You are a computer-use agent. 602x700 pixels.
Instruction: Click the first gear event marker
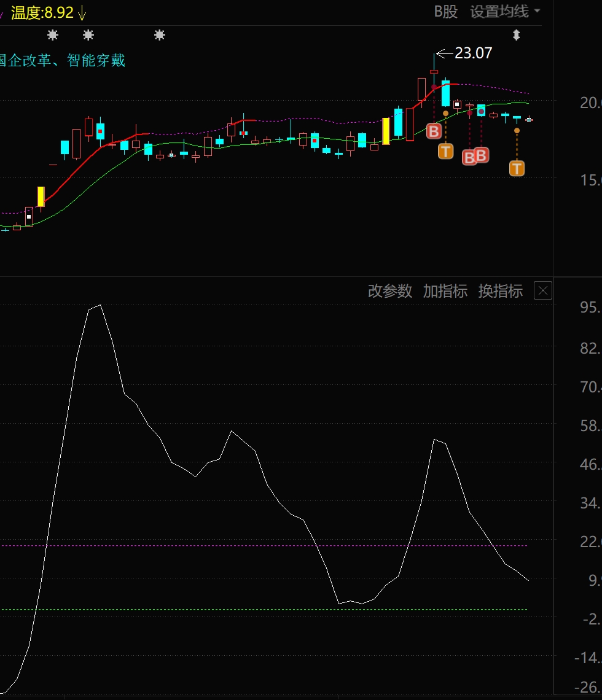pyautogui.click(x=53, y=35)
